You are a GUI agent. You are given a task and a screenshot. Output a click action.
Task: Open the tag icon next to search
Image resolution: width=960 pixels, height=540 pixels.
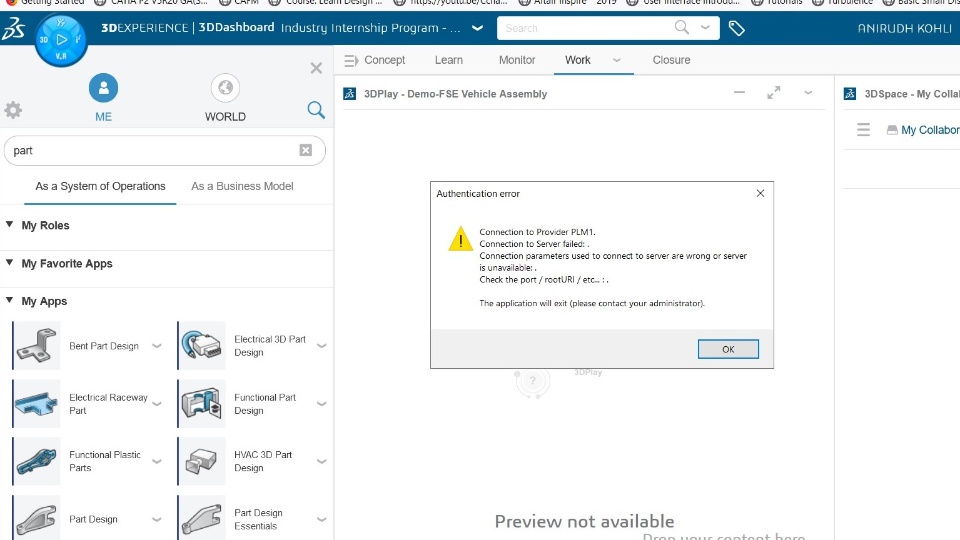pos(737,28)
